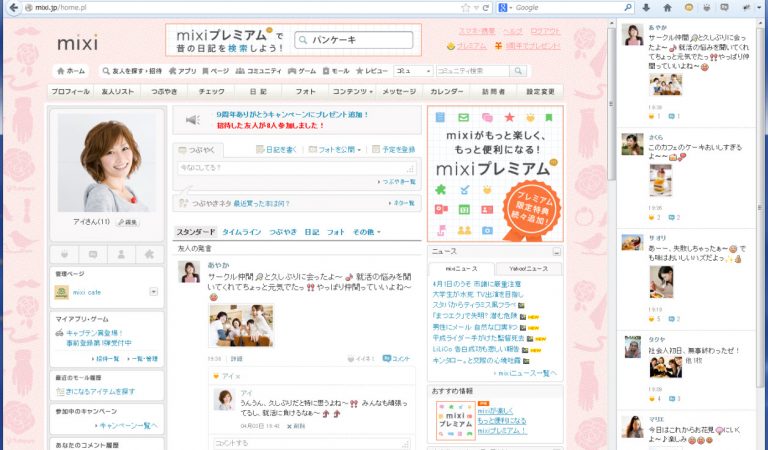Click the mixi logo
This screenshot has width=768, height=450.
click(x=77, y=43)
